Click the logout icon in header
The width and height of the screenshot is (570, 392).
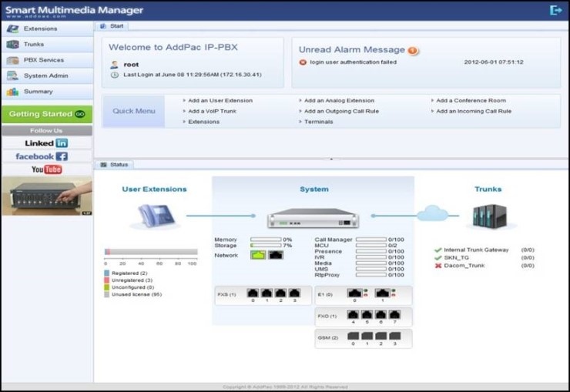coord(556,10)
